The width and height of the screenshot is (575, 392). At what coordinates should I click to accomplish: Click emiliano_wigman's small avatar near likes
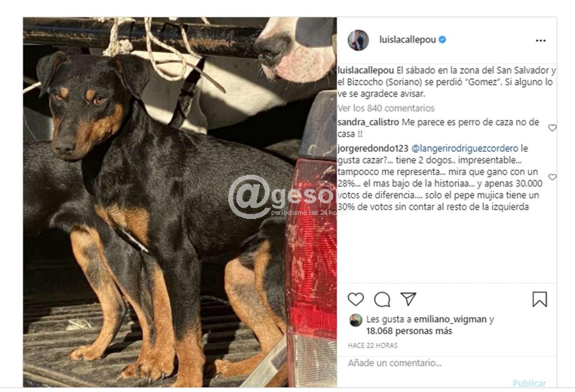point(355,320)
